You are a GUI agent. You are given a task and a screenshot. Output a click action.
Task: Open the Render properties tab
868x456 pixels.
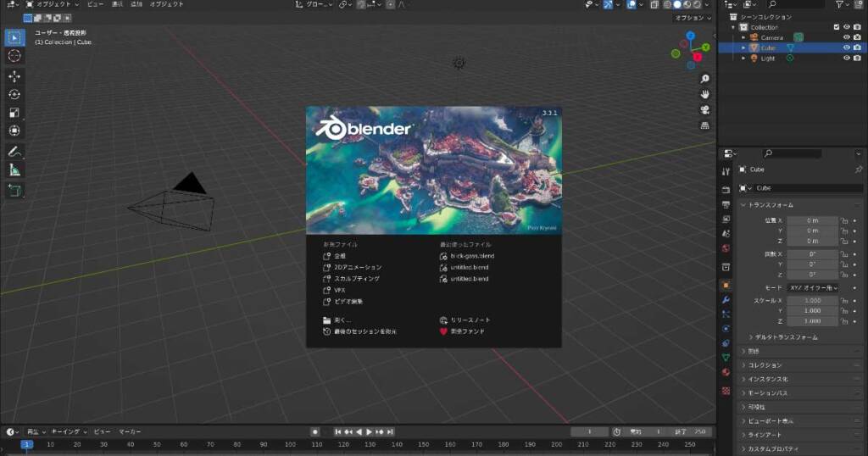pos(726,190)
